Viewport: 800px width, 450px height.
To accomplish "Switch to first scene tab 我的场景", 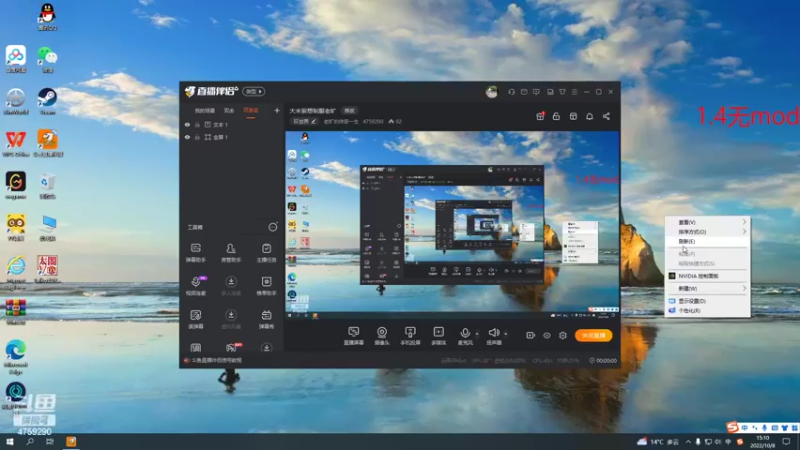I will point(205,111).
